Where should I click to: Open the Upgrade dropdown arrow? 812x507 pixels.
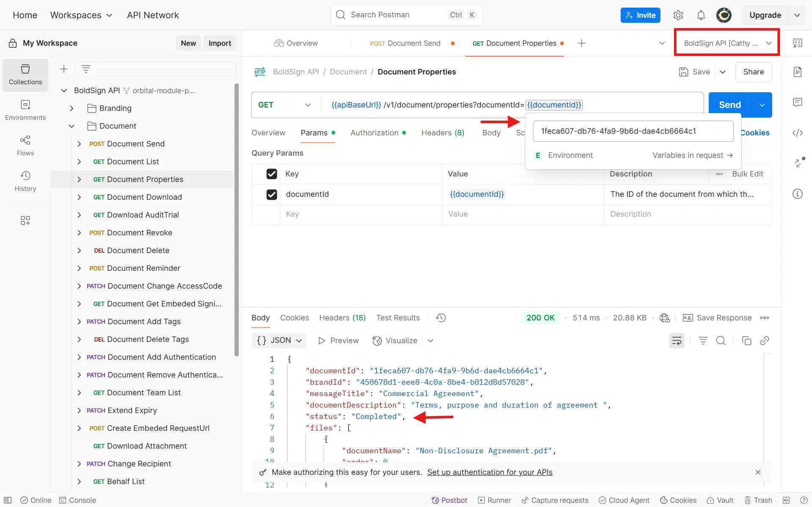coord(797,15)
